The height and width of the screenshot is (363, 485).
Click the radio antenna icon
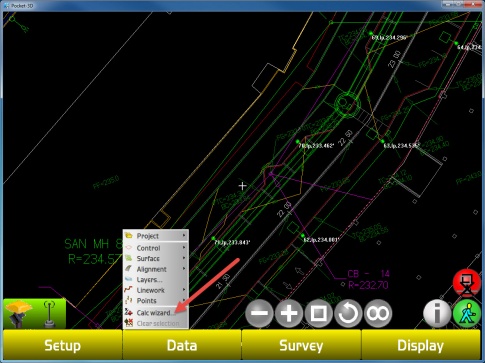coord(50,314)
